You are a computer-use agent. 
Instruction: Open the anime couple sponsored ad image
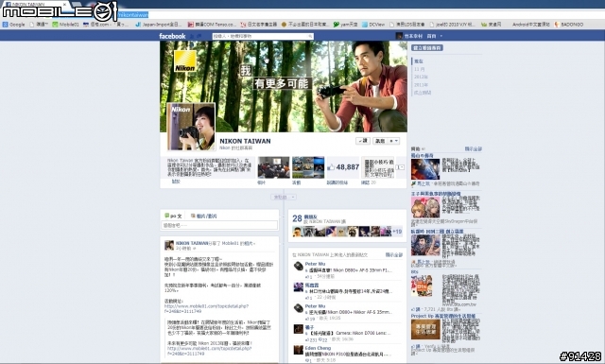tap(425, 207)
